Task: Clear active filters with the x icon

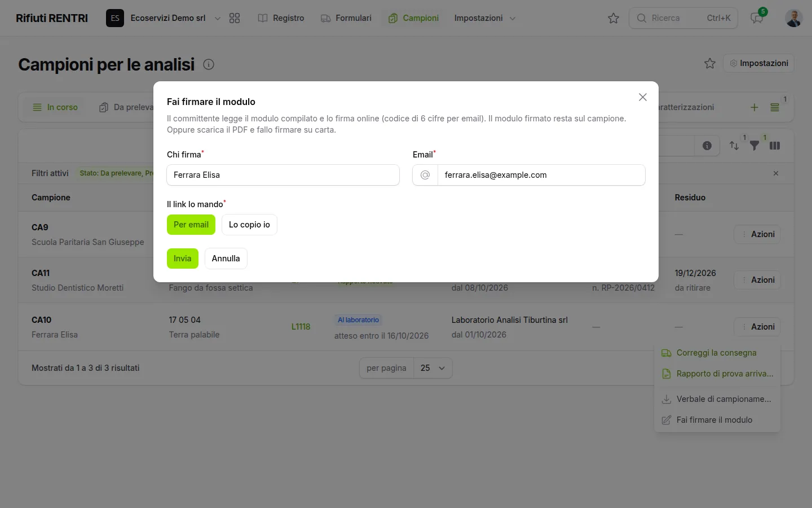Action: [776, 173]
